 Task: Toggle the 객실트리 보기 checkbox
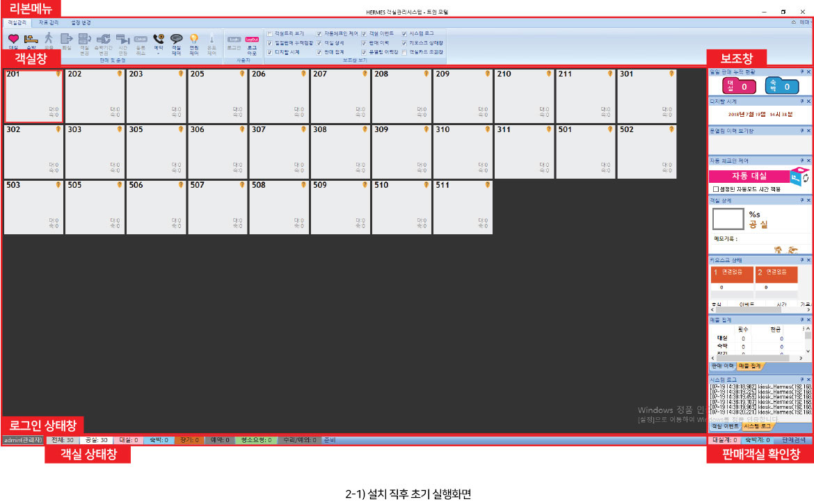coord(270,33)
